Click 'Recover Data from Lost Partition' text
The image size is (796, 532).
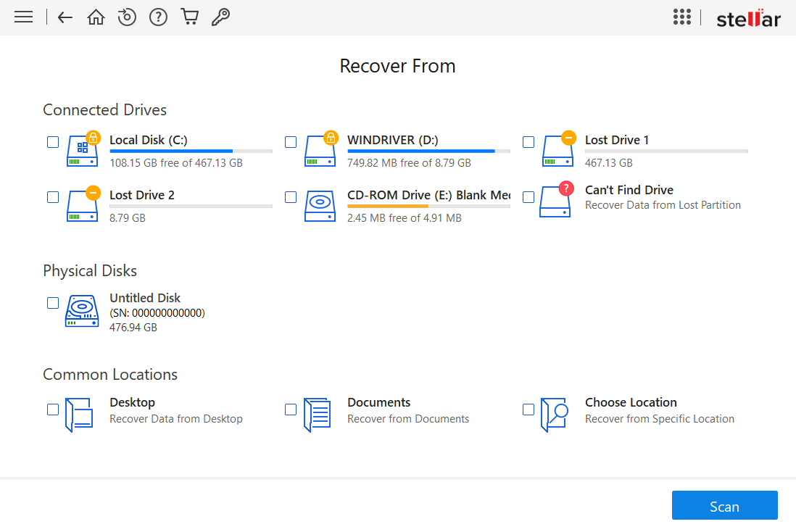663,205
